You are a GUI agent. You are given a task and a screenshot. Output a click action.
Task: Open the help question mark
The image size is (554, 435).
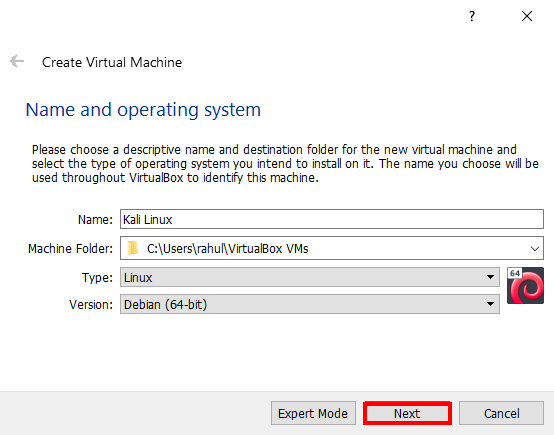point(472,16)
